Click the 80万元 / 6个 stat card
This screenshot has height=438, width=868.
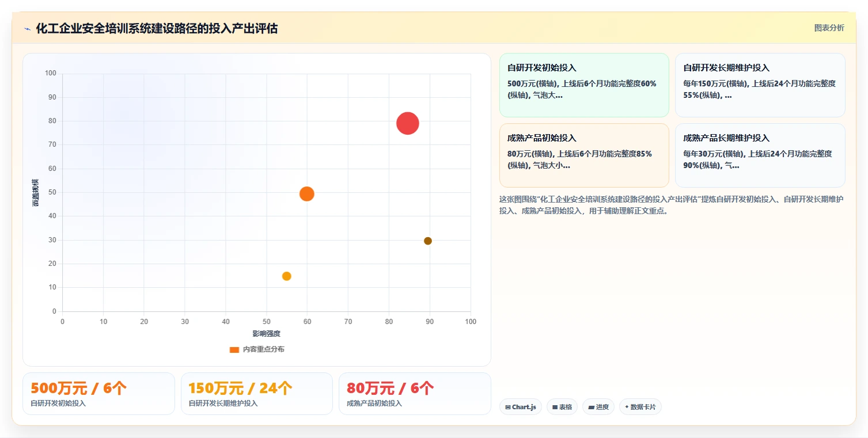415,394
